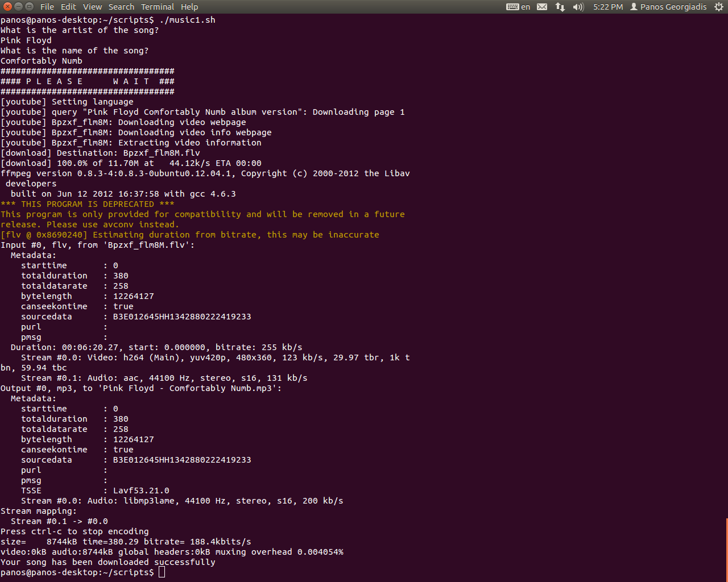
Task: Click the 'P L E A S E W A I T' banner
Action: [88, 81]
